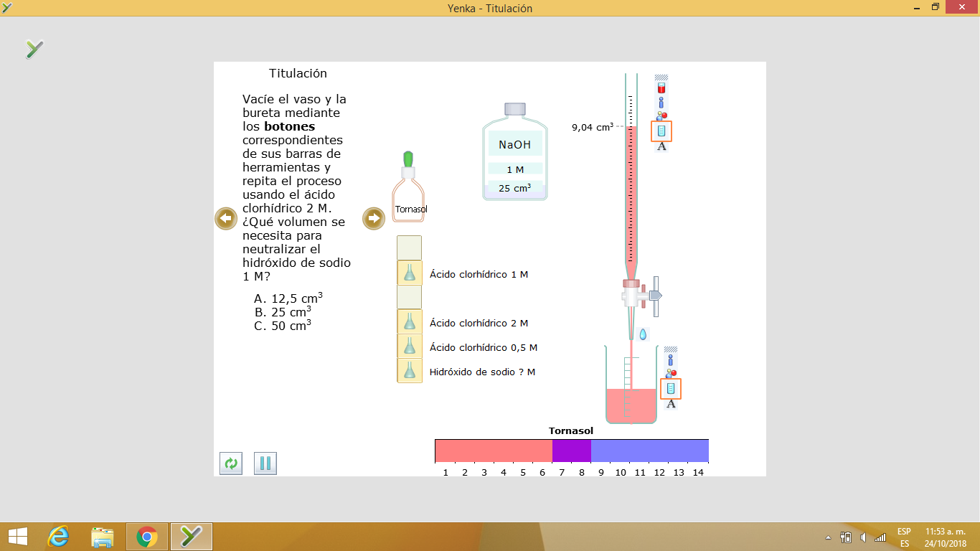Select the Hidróxido de sodio ? M flask
The width and height of the screenshot is (980, 551).
409,372
